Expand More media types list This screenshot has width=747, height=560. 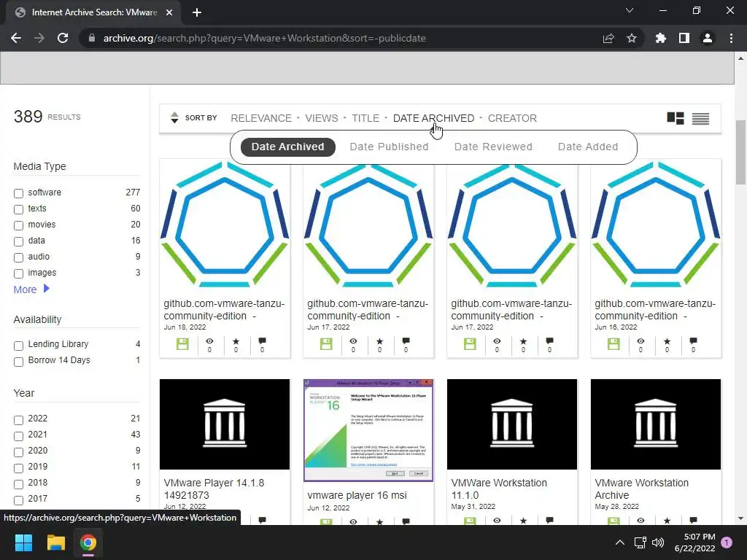[x=31, y=289]
